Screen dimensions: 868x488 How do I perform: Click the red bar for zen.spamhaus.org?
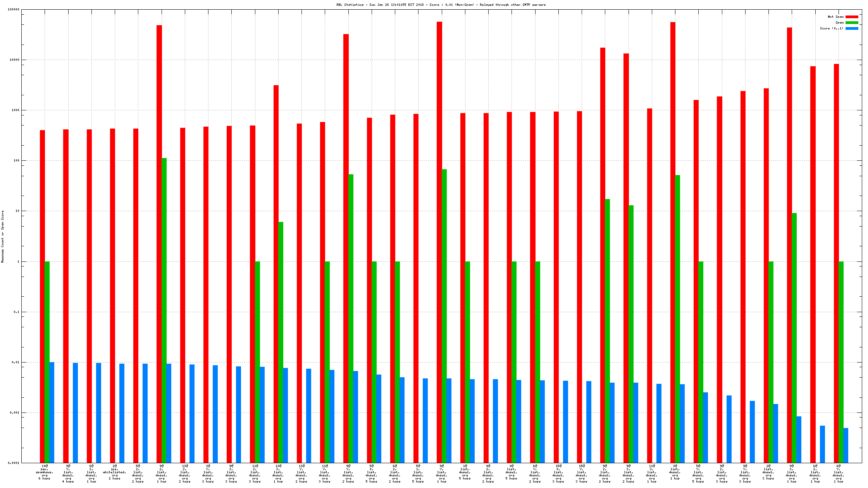pyautogui.click(x=42, y=296)
